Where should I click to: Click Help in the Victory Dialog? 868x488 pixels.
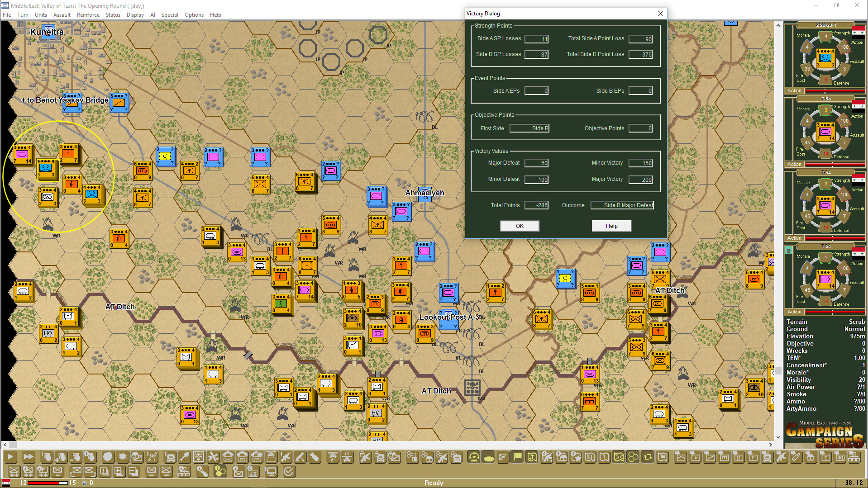[611, 226]
